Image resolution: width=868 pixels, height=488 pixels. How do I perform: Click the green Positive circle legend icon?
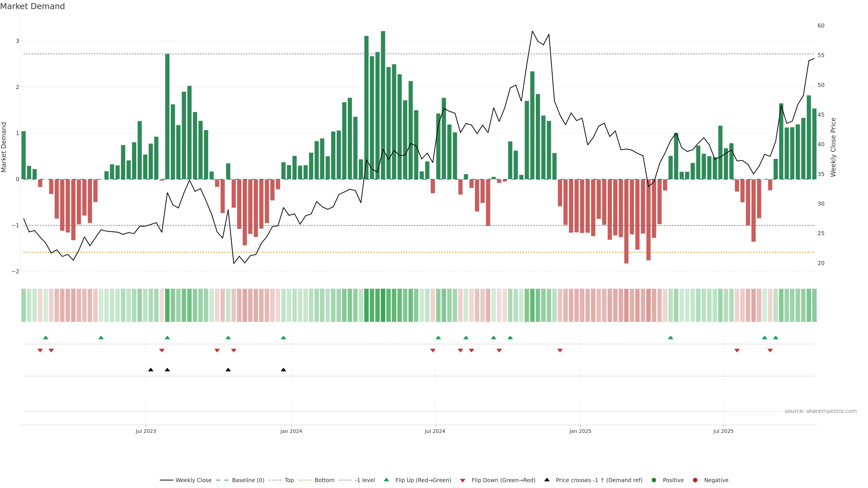pos(654,480)
